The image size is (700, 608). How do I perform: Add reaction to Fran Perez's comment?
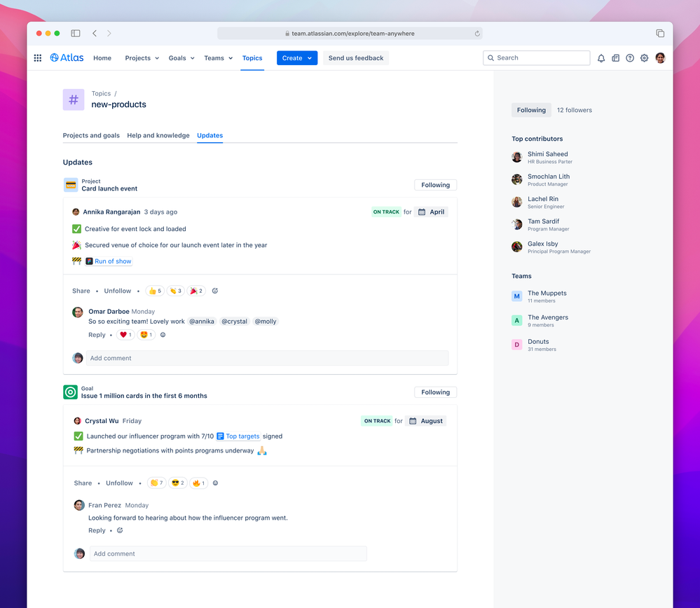tap(120, 530)
